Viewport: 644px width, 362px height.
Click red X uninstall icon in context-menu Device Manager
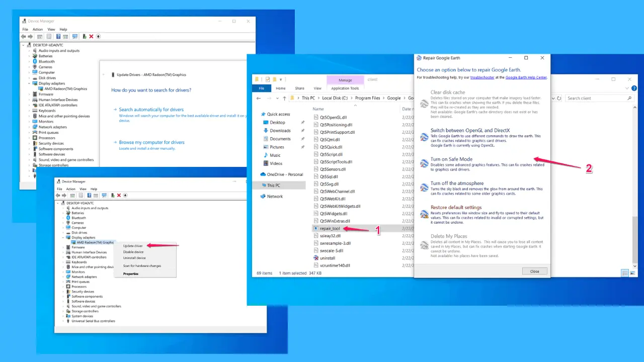coord(119,195)
